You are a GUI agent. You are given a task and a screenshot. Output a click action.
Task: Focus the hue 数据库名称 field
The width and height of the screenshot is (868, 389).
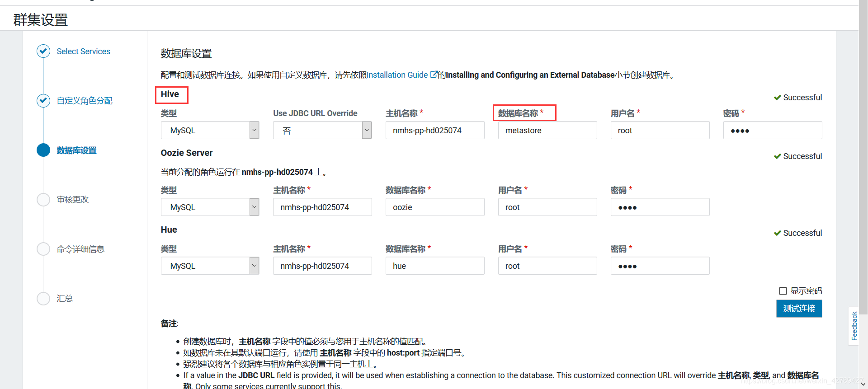pos(435,266)
